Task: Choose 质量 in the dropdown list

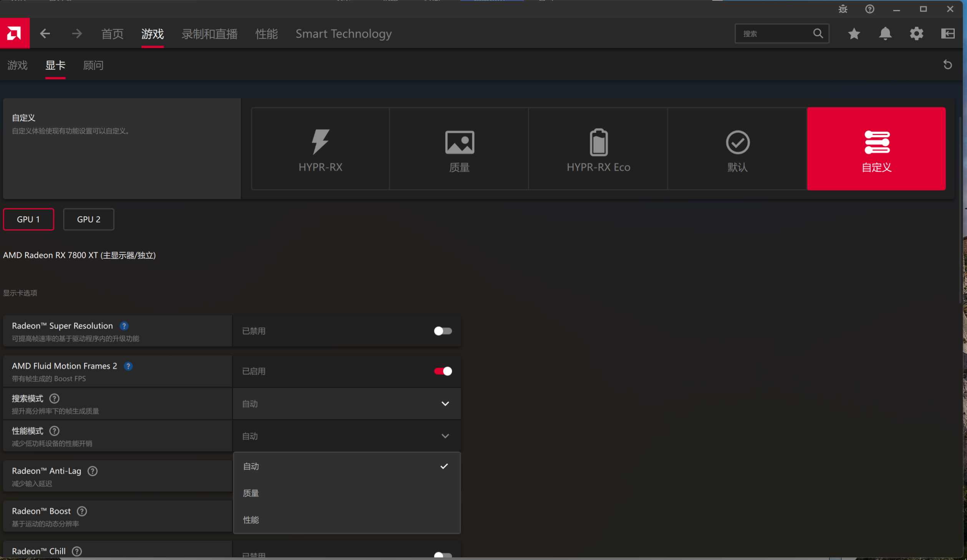Action: (x=347, y=493)
